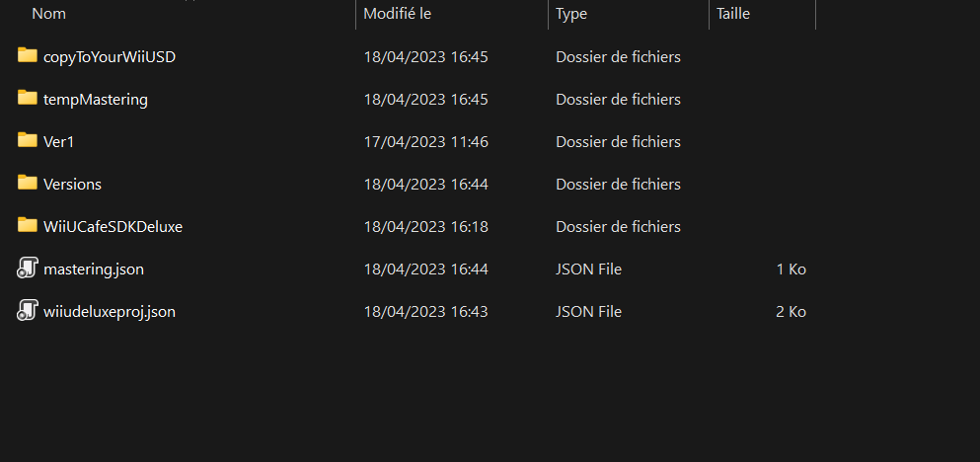Sort by the Taille column header
Screen dimensions: 980x462
(733, 13)
